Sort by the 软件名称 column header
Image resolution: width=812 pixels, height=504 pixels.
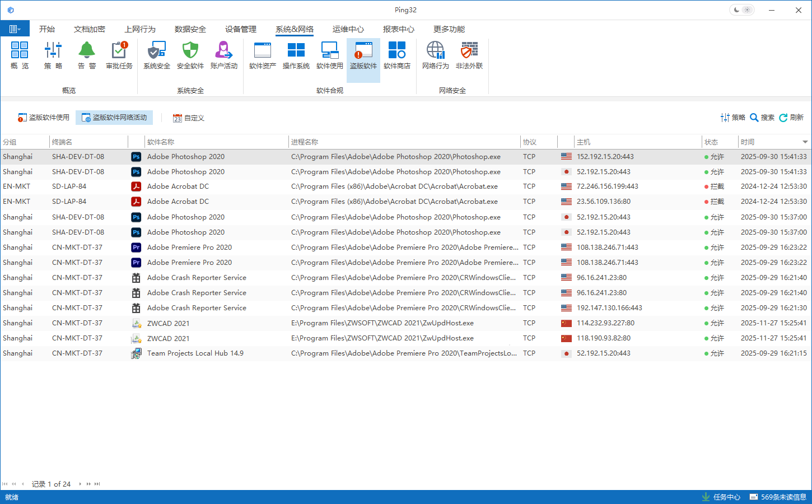[x=216, y=142]
